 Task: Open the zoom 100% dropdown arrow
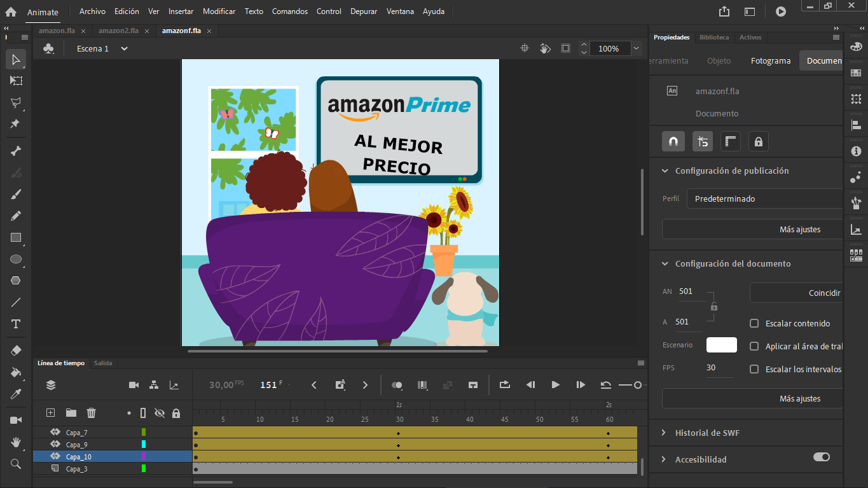click(x=636, y=48)
